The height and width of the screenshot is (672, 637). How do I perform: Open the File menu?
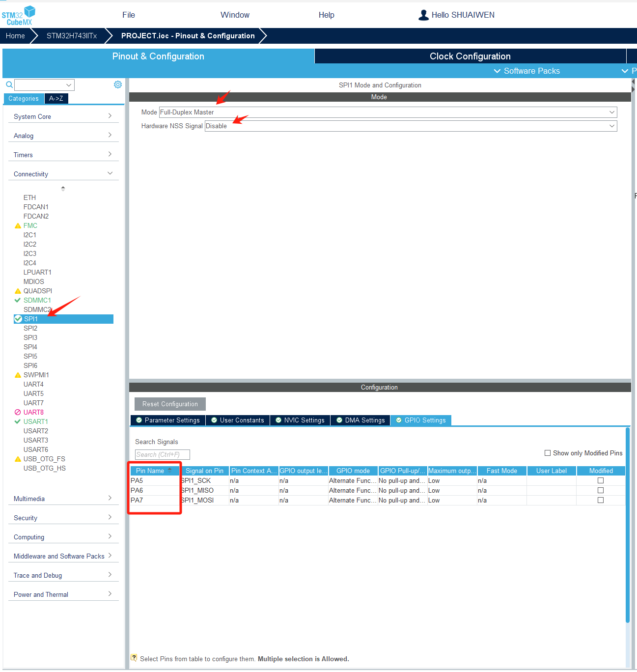click(x=129, y=15)
